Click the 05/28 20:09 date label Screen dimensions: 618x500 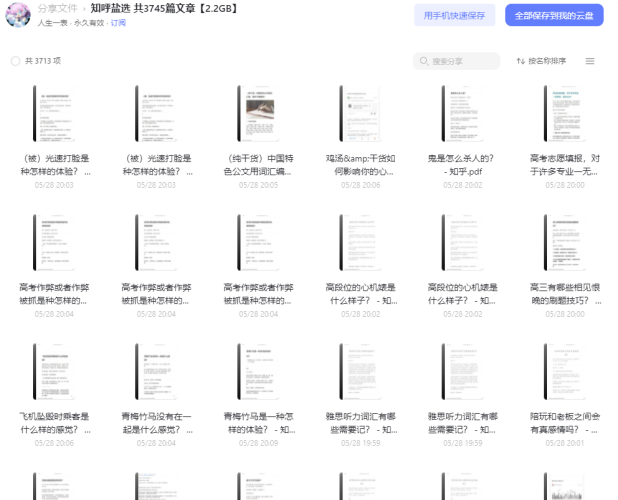258,443
